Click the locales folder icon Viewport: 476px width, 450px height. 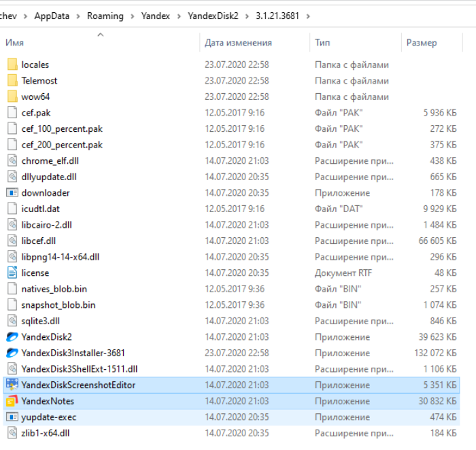point(12,65)
